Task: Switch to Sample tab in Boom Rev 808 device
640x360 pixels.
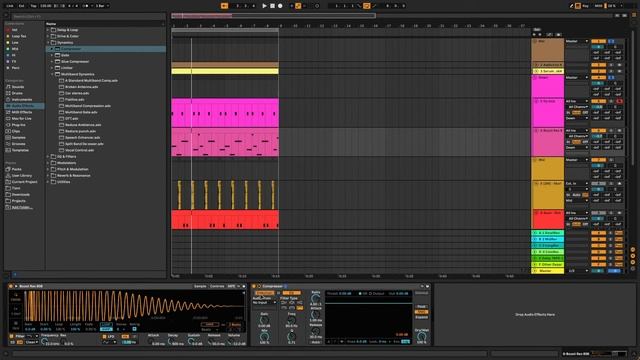Action: point(200,286)
